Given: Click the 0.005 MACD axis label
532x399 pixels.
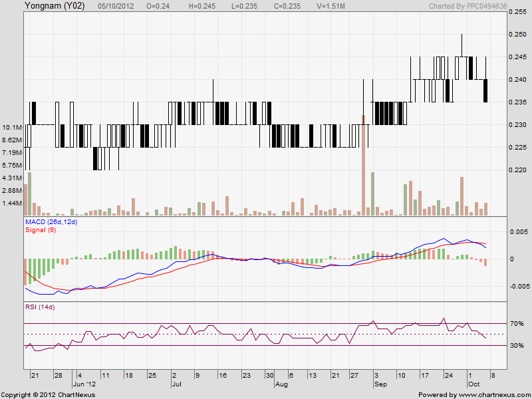Looking at the screenshot, I should pos(519,231).
